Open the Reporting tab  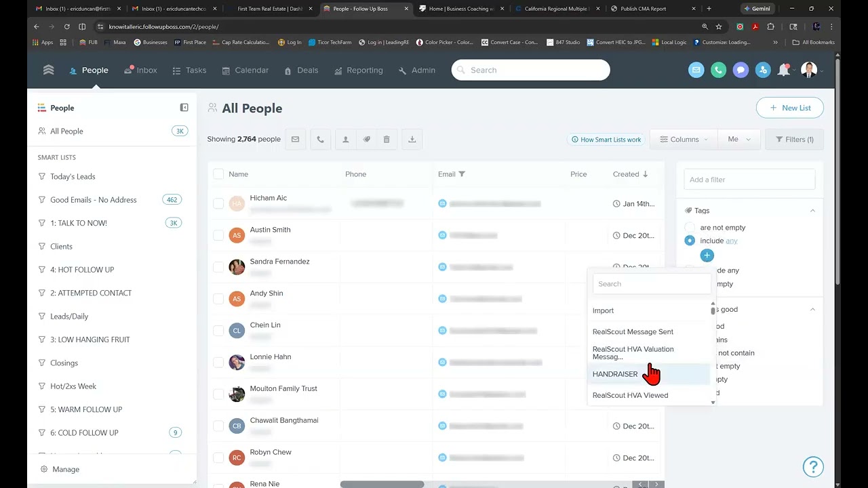pos(358,70)
